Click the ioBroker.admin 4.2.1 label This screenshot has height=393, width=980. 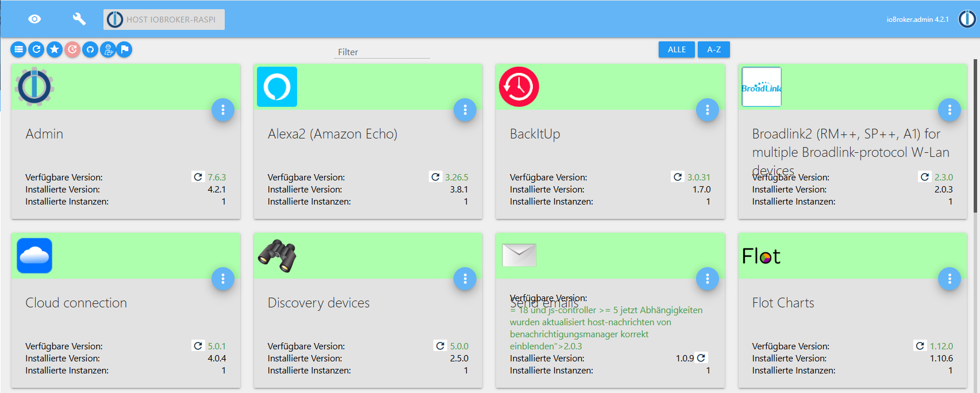(917, 20)
